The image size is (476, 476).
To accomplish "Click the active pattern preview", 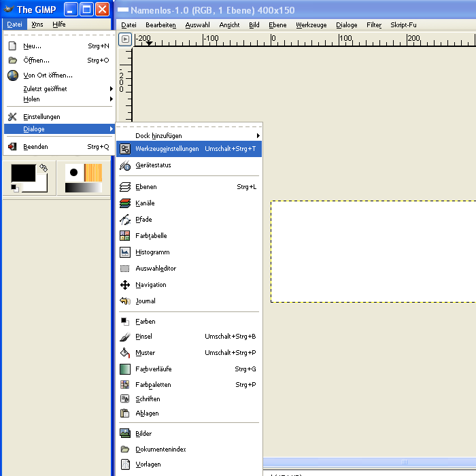I will [93, 173].
